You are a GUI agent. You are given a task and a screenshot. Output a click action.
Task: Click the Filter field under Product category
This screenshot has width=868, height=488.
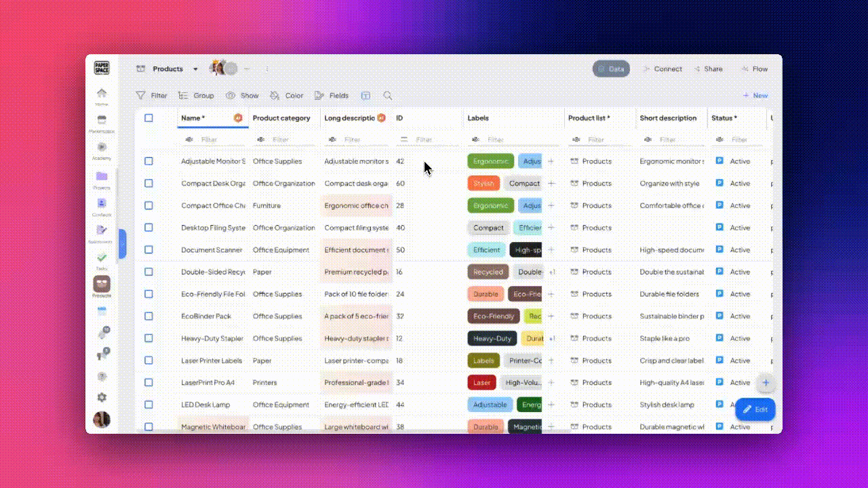coord(281,140)
